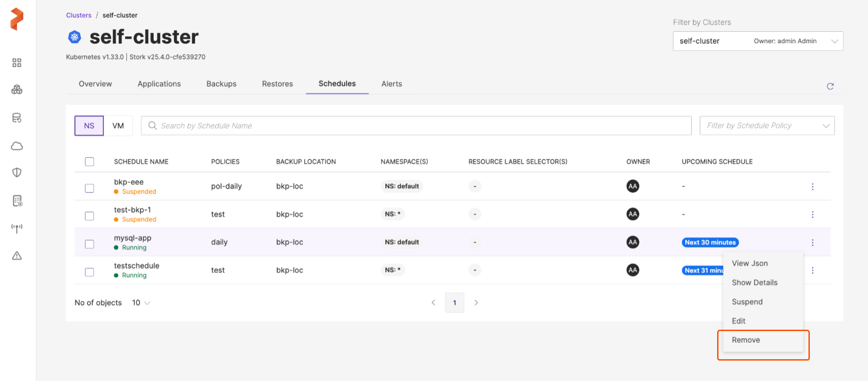Open the cloud settings icon in sidebar
This screenshot has width=868, height=381.
(17, 146)
